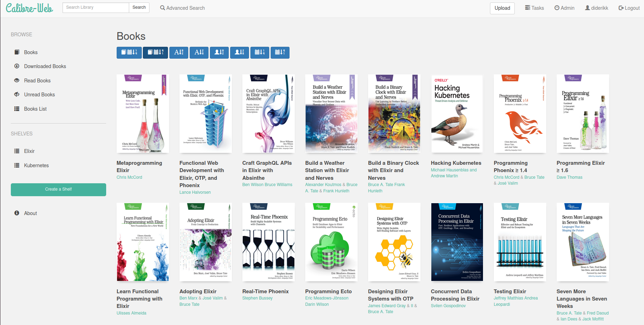Click author link José Valim under Adopting Elixir
The width and height of the screenshot is (644, 325).
tap(212, 298)
